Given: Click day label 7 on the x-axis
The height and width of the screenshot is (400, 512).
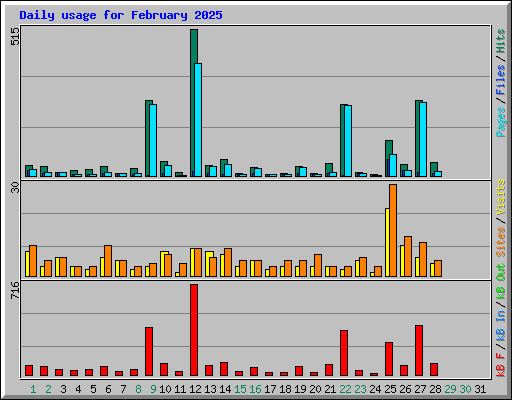Looking at the screenshot, I should 123,389.
